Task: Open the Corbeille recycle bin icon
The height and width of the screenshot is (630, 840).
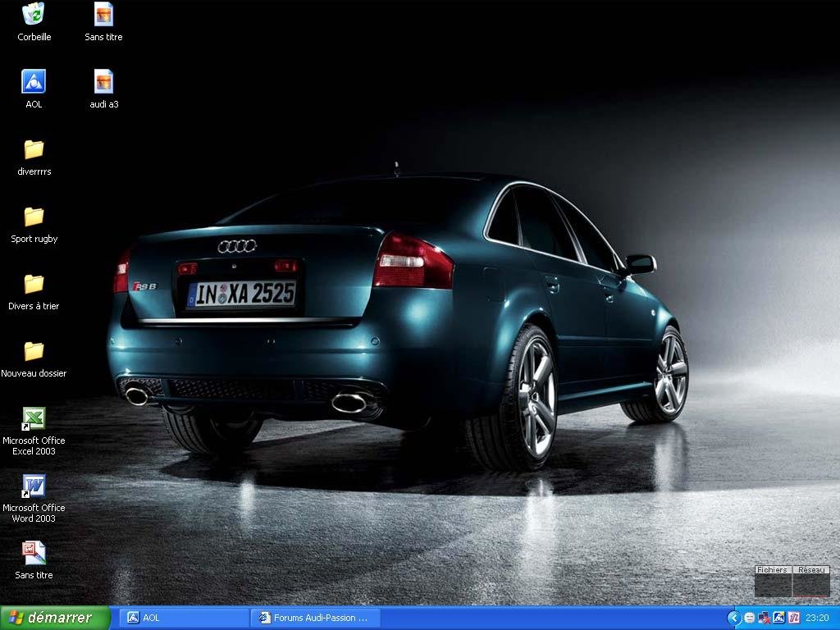Action: [34, 15]
